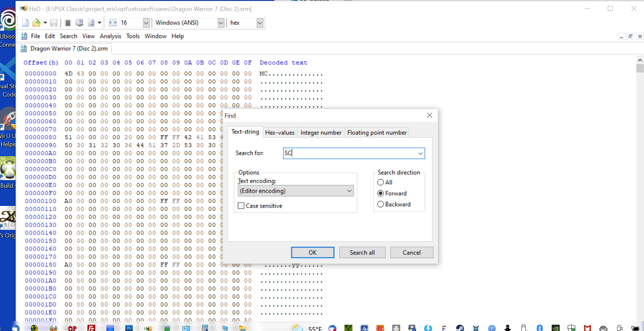Screen dimensions: 644x331
Task: Click the Search all button
Action: coord(362,252)
